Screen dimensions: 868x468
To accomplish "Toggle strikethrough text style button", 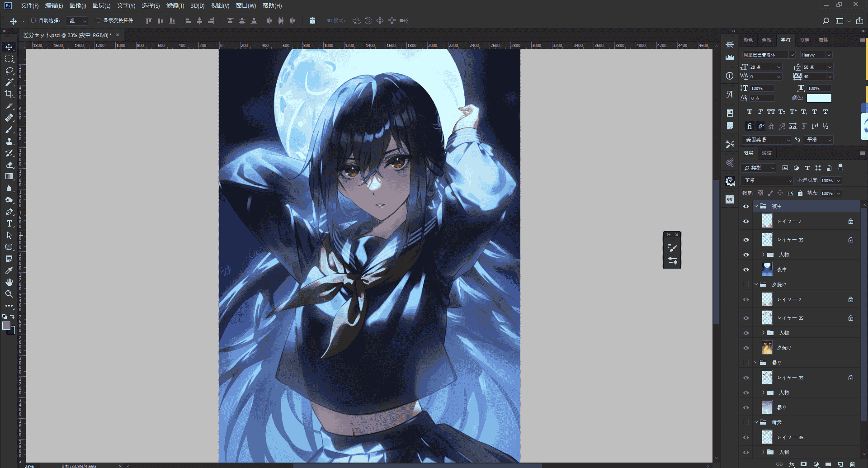I will click(x=826, y=112).
